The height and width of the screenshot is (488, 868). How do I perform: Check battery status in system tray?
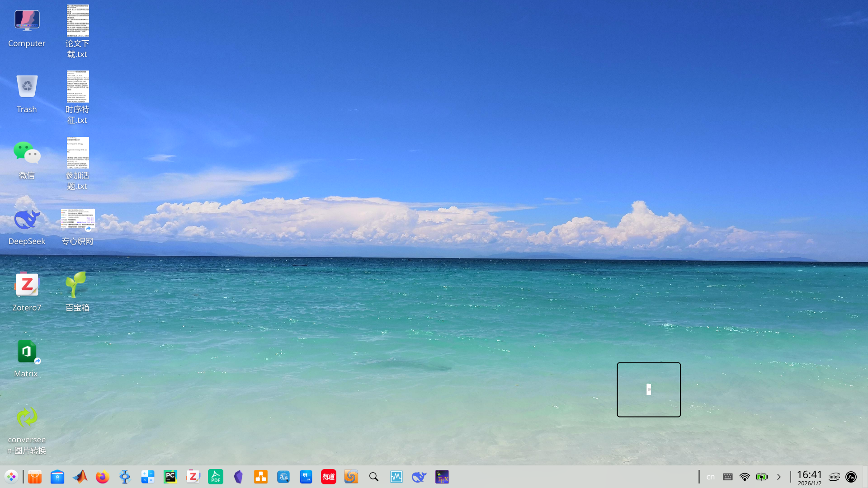[762, 477]
